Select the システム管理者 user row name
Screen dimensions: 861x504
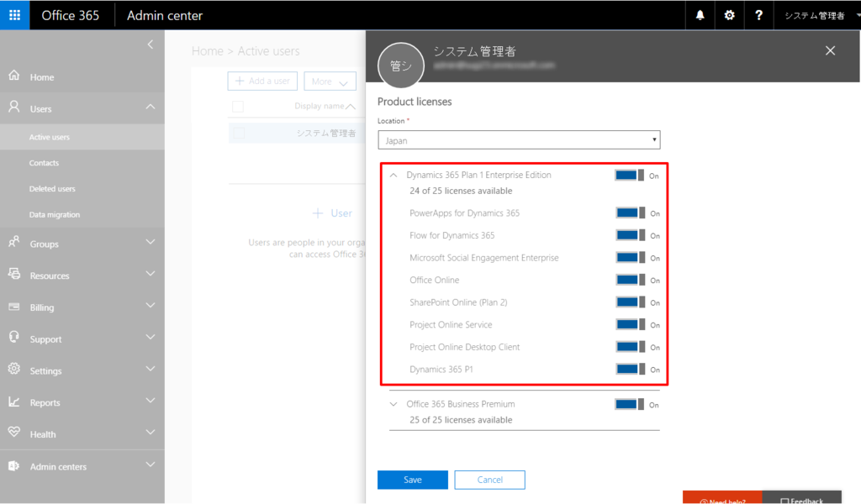pyautogui.click(x=326, y=133)
